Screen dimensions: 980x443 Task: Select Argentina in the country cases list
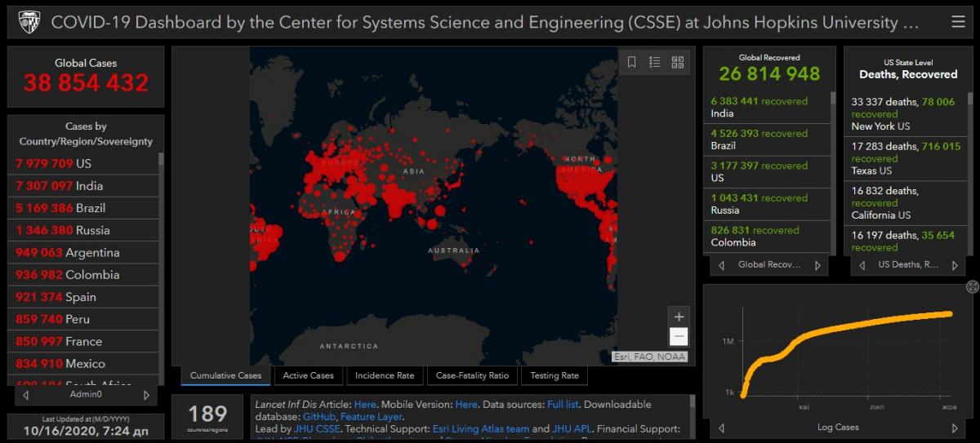pos(85,252)
